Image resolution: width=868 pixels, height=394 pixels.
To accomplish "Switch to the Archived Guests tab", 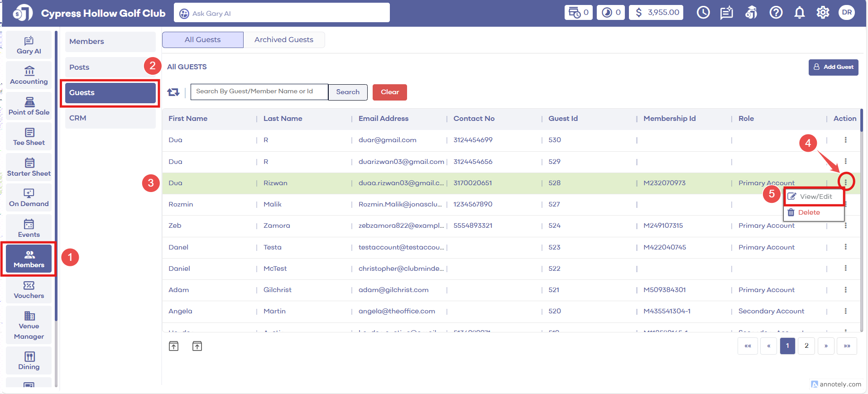I will coord(283,40).
